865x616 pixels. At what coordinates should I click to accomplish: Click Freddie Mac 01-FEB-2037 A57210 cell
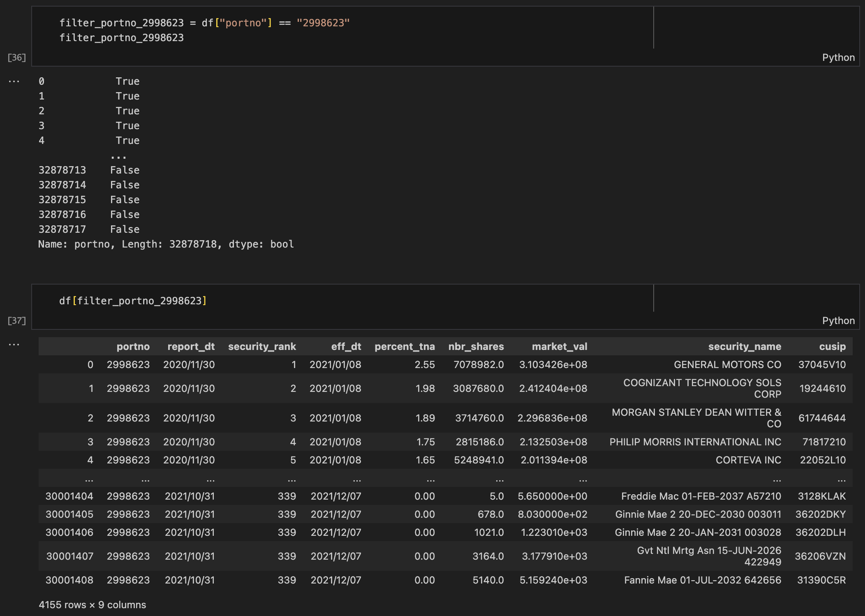701,496
